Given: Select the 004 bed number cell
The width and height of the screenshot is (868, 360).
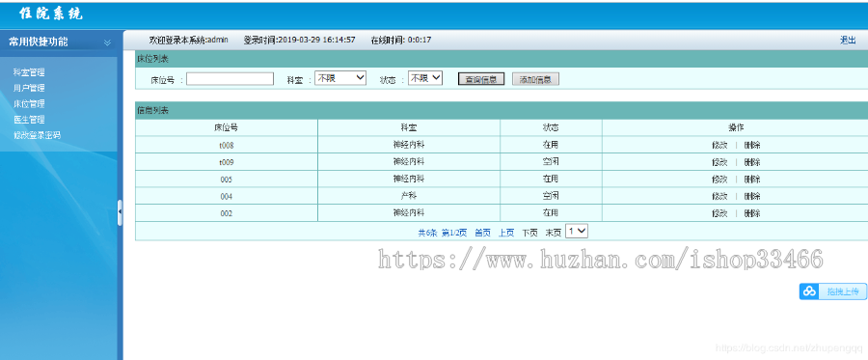Looking at the screenshot, I should click(227, 197).
